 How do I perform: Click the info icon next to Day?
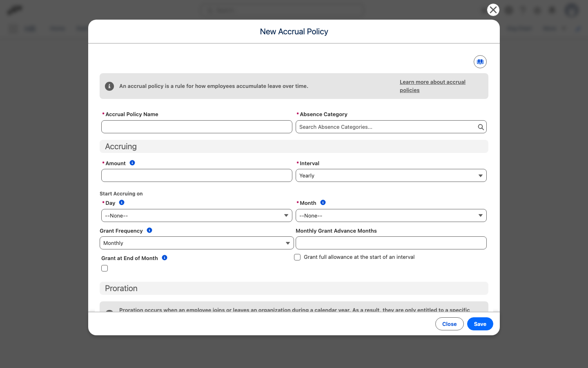click(122, 202)
